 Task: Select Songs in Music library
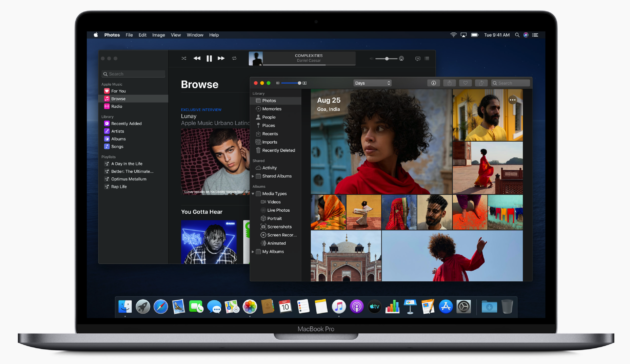click(x=133, y=147)
